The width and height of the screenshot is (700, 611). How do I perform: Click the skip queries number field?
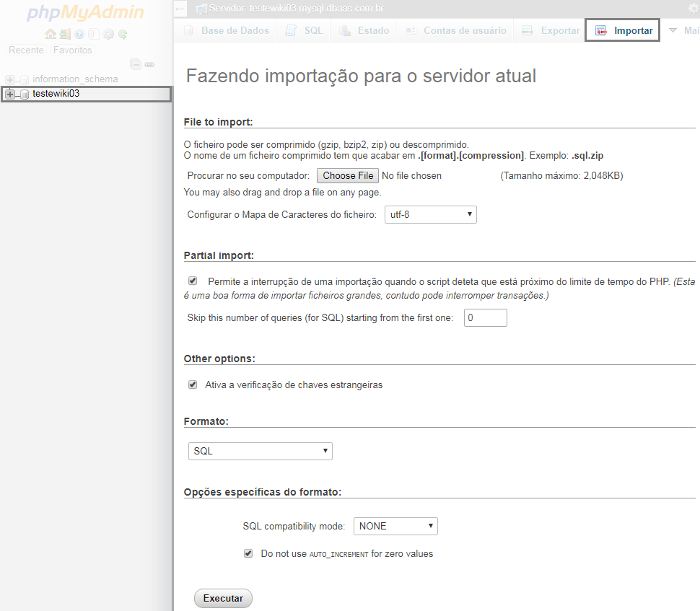click(485, 317)
